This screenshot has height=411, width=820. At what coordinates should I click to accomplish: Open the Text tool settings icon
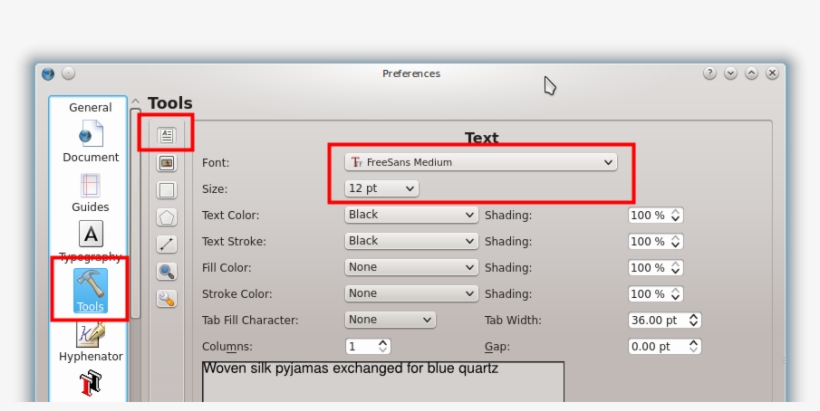pyautogui.click(x=167, y=135)
